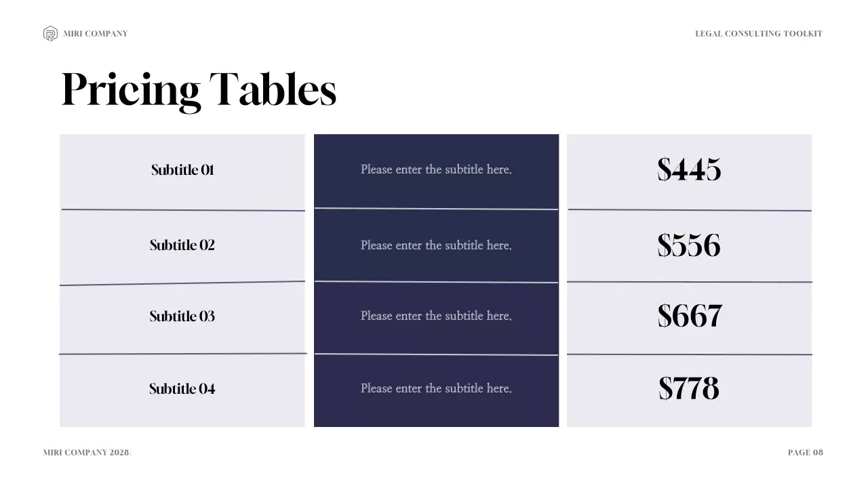Click the Subtitle 01 cell
This screenshot has width=868, height=488.
pos(182,169)
